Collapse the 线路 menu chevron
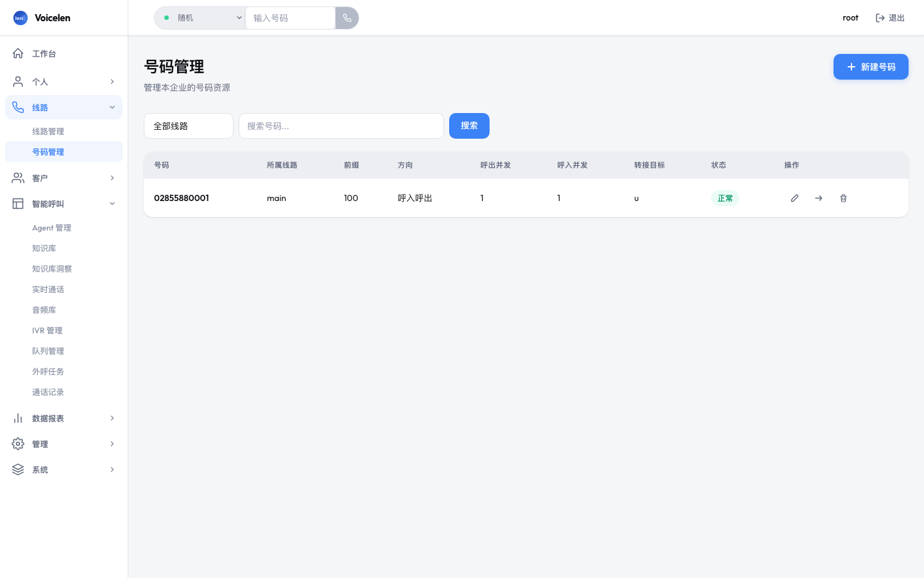 112,107
